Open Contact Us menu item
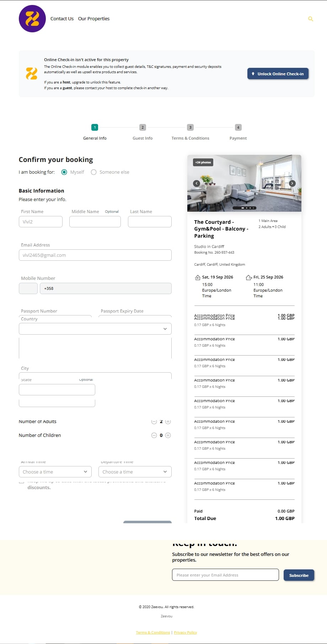 (62, 18)
